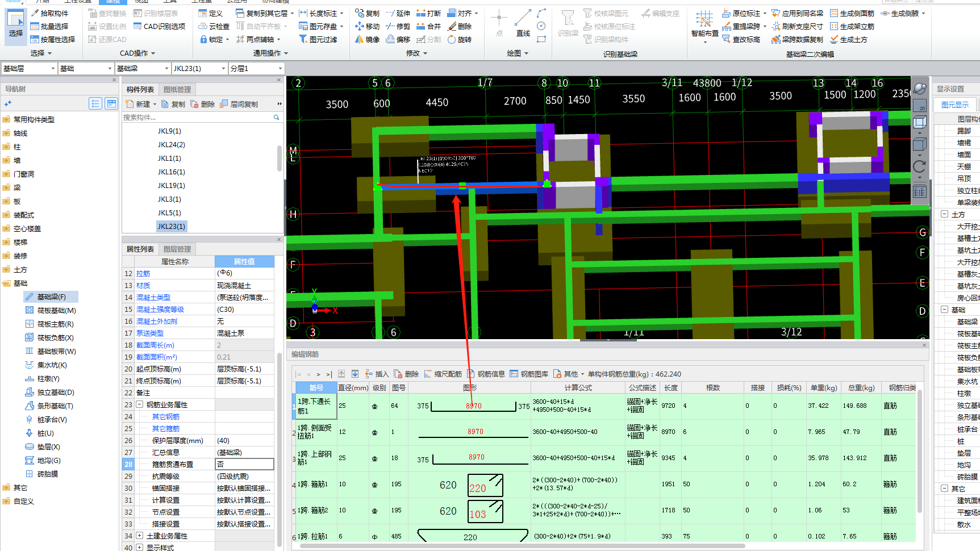This screenshot has height=551, width=980.
Task: Expand the 土建业务属性 property group
Action: pyautogui.click(x=139, y=536)
